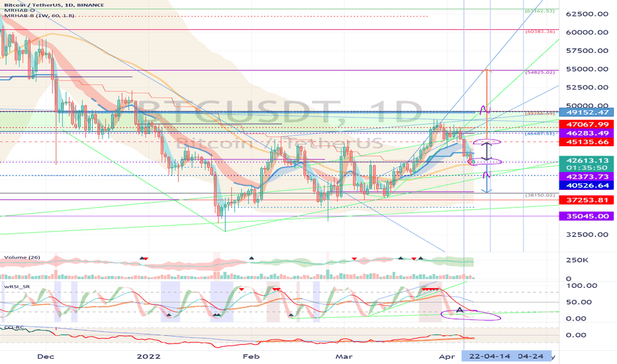
Task: Select the MRHAB-B (1W, 60, 1.8) legend
Action: coord(39,16)
